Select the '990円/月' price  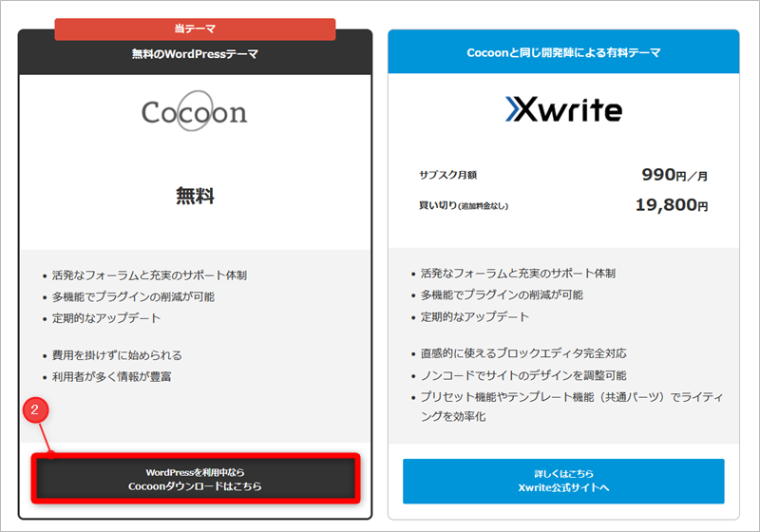click(674, 175)
